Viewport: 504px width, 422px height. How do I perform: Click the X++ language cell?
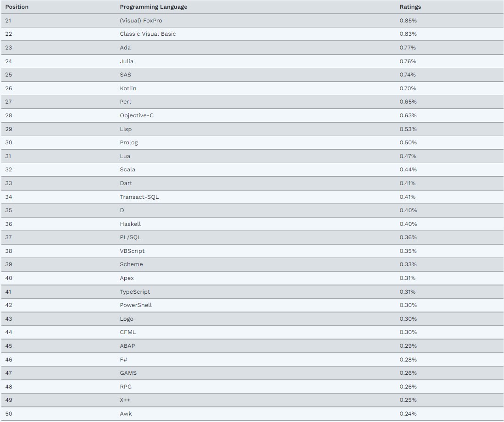(x=125, y=400)
